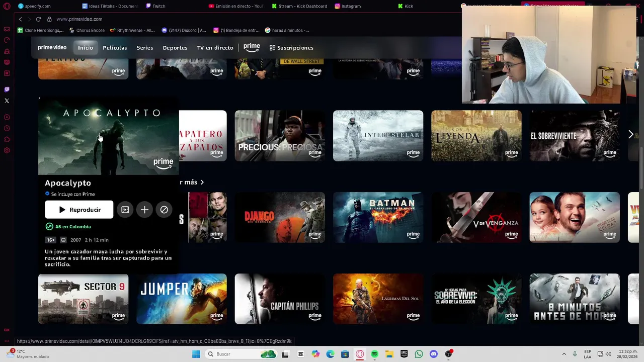
Task: Open the Suscripciones menu
Action: [291, 48]
